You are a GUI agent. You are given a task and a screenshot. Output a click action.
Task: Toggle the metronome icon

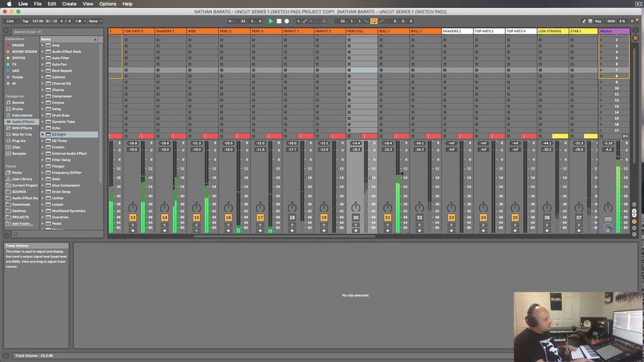[x=78, y=21]
